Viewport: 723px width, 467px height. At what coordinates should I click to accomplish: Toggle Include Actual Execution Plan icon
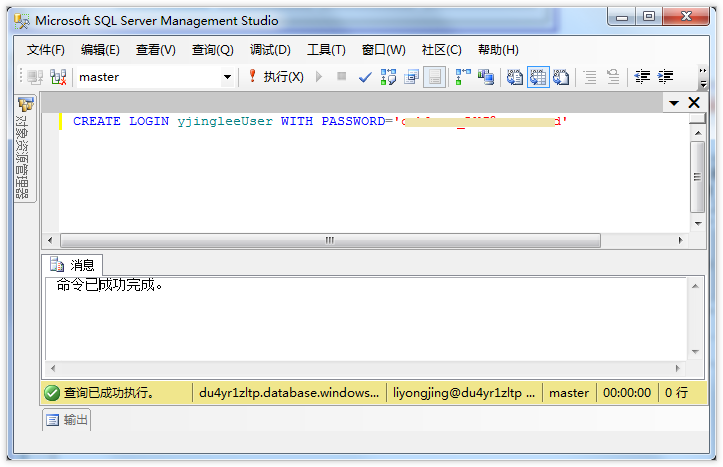coord(463,77)
